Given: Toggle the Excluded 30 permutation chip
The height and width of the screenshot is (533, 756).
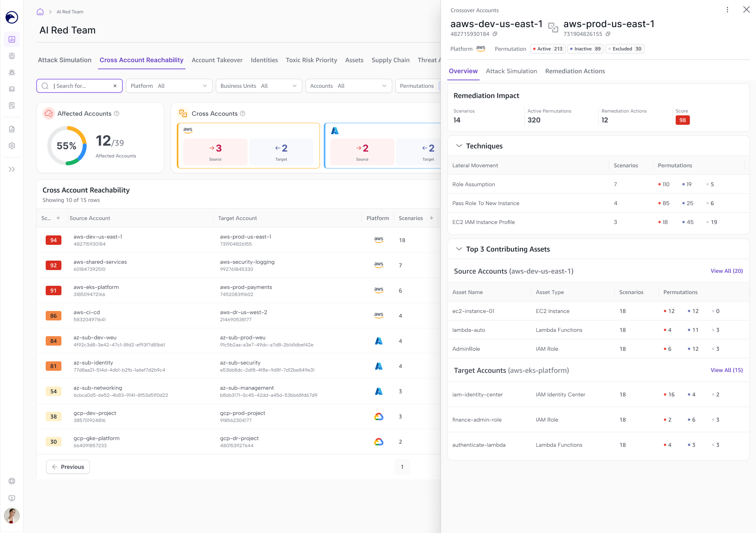Looking at the screenshot, I should 625,49.
